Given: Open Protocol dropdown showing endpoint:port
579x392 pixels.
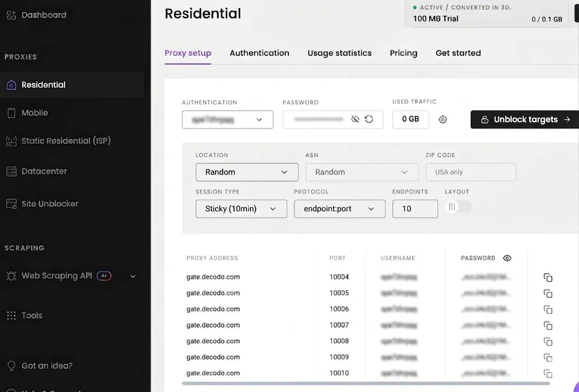Looking at the screenshot, I should pyautogui.click(x=339, y=209).
